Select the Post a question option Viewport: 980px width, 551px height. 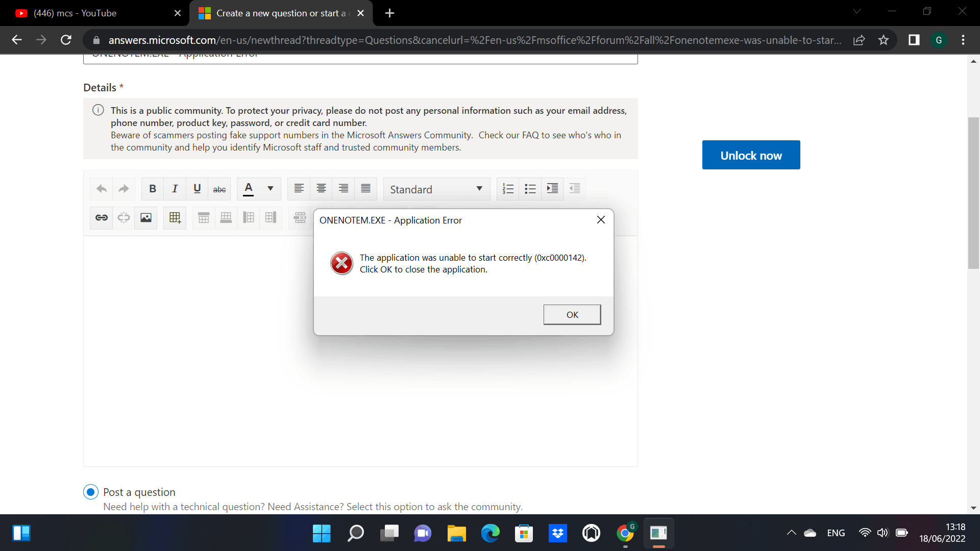[x=91, y=492]
